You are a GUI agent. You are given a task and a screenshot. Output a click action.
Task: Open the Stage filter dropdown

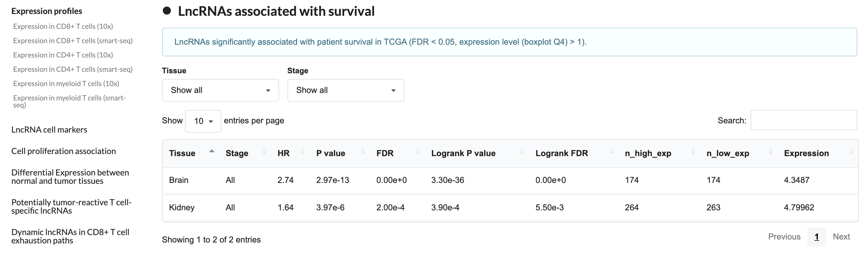[x=346, y=90]
